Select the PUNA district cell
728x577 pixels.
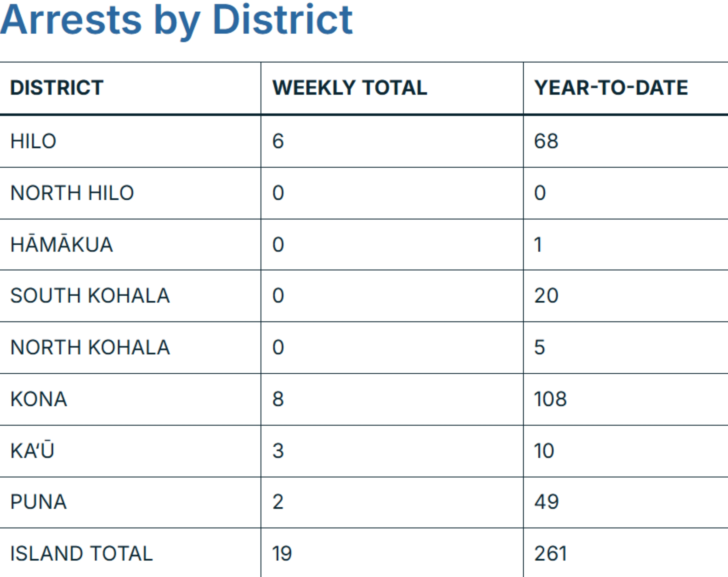(39, 502)
